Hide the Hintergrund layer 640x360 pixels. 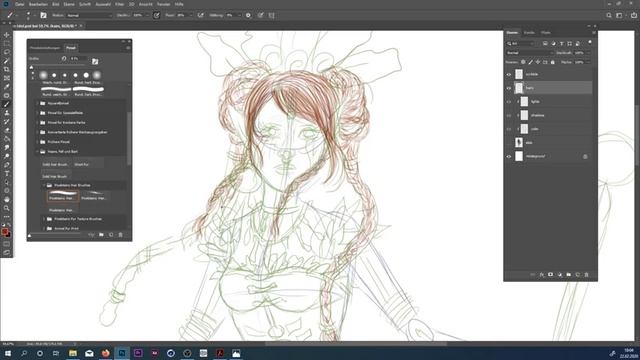click(509, 156)
